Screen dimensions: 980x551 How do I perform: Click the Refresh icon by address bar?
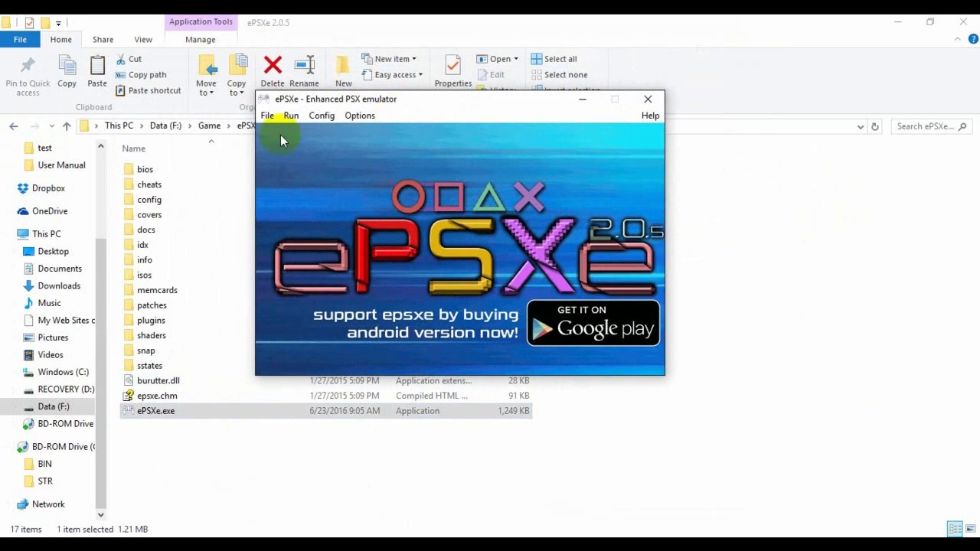pos(875,126)
